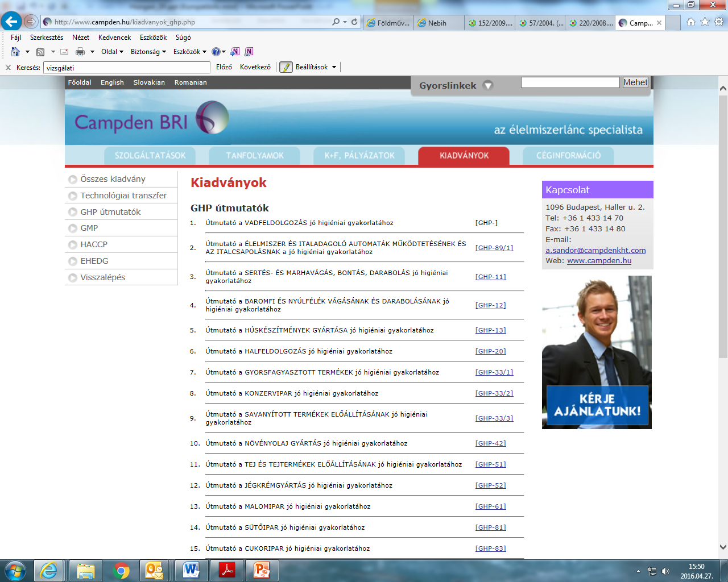This screenshot has height=582, width=728.
Task: Switch to the Nebih browser tab
Action: click(439, 23)
